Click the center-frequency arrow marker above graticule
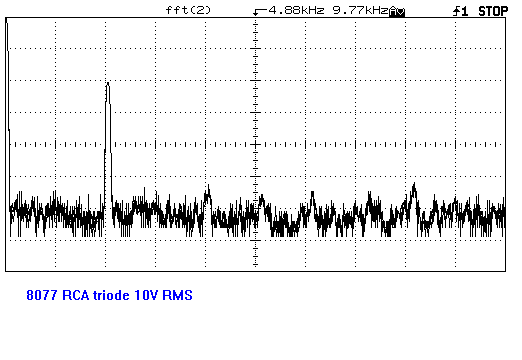Viewport: 522px width, 360px height. coord(259,12)
